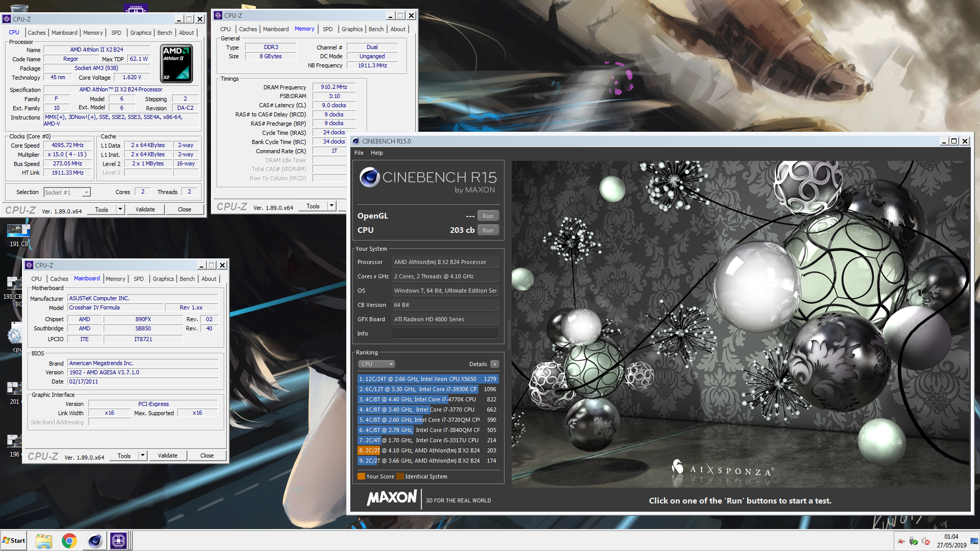This screenshot has height=551, width=980.
Task: Open the Cinebench File menu
Action: click(x=359, y=153)
